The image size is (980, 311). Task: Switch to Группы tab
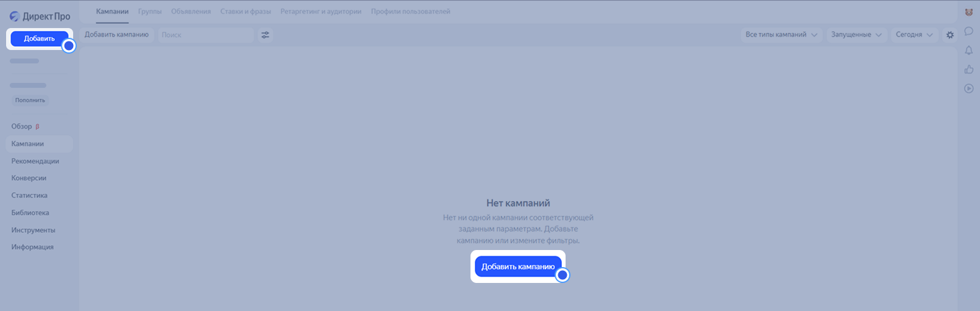coord(150,12)
